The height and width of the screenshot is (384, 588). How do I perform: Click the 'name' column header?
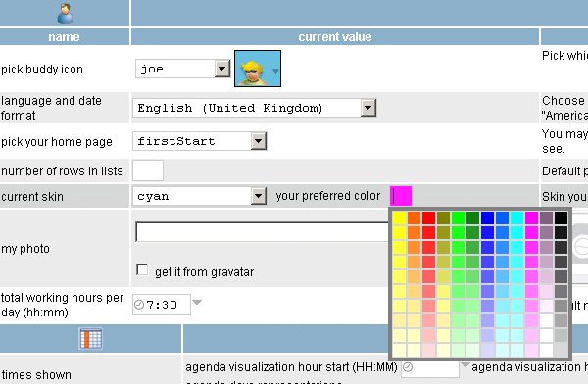tap(64, 37)
